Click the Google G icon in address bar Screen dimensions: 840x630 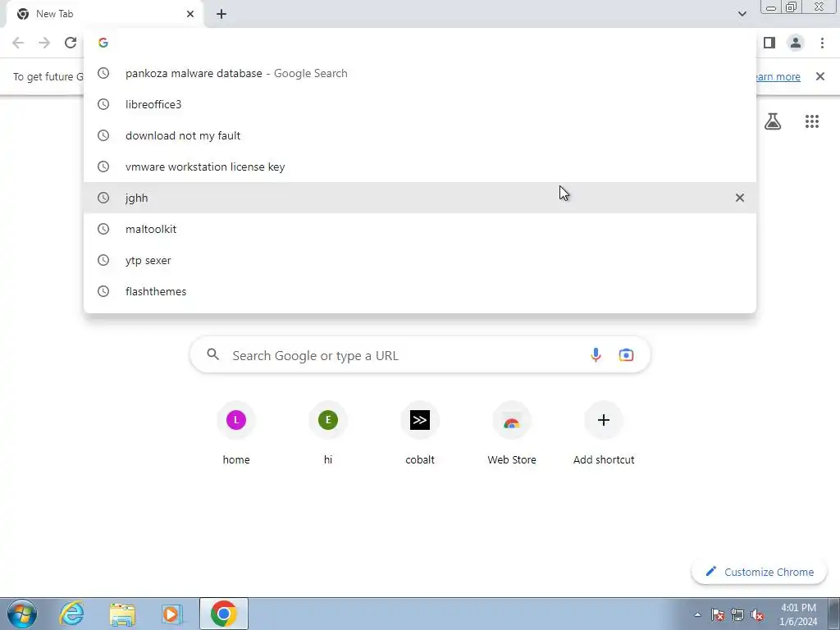103,43
